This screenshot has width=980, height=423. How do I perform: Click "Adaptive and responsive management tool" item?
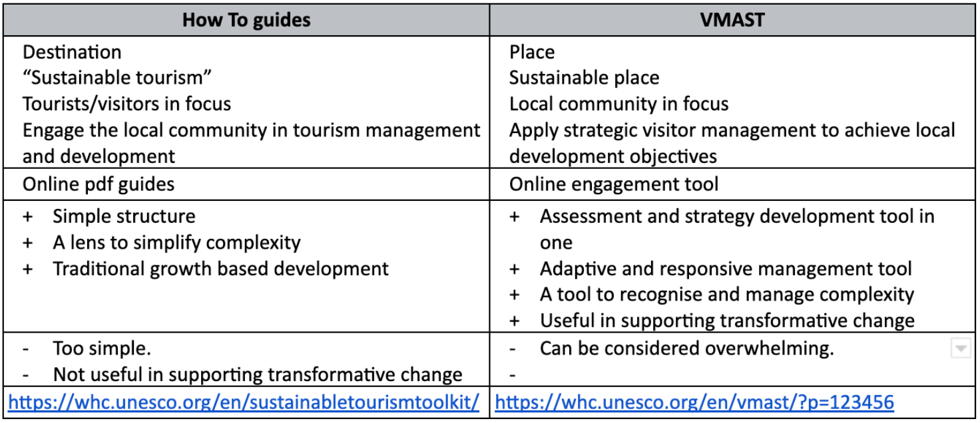pos(726,269)
